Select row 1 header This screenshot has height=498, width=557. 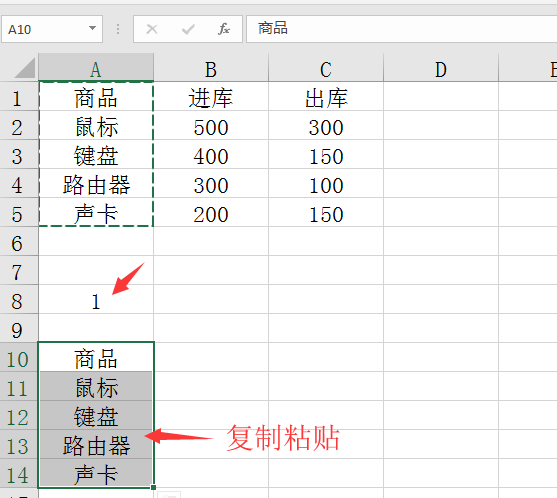coord(18,96)
